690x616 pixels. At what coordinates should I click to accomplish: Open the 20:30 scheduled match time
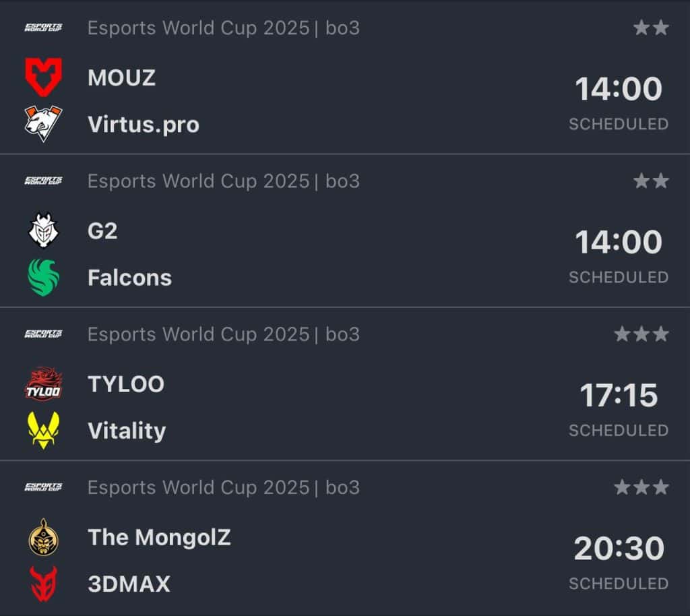pos(619,549)
